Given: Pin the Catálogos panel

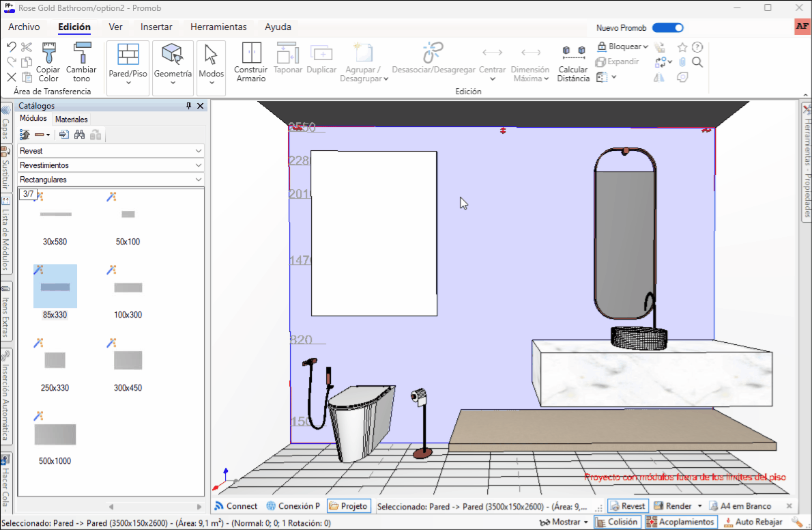Looking at the screenshot, I should pos(188,106).
